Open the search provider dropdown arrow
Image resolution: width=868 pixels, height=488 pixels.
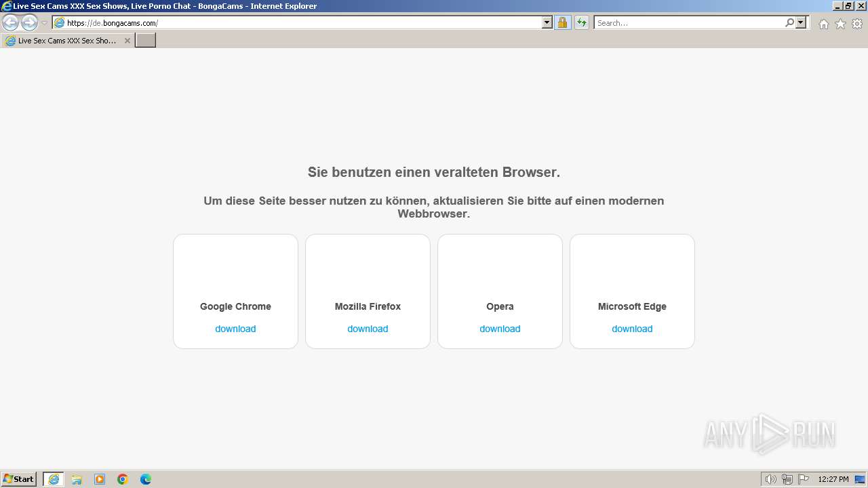tap(801, 23)
